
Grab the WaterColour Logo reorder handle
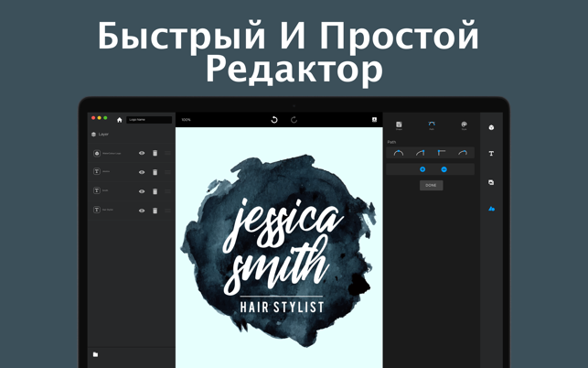167,153
